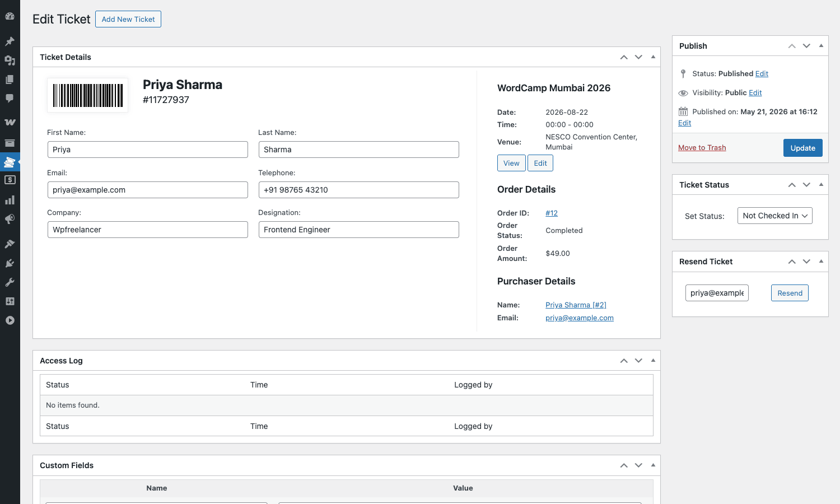Screen dimensions: 840x504
Task: Collapse the Ticket Details panel
Action: (x=653, y=57)
